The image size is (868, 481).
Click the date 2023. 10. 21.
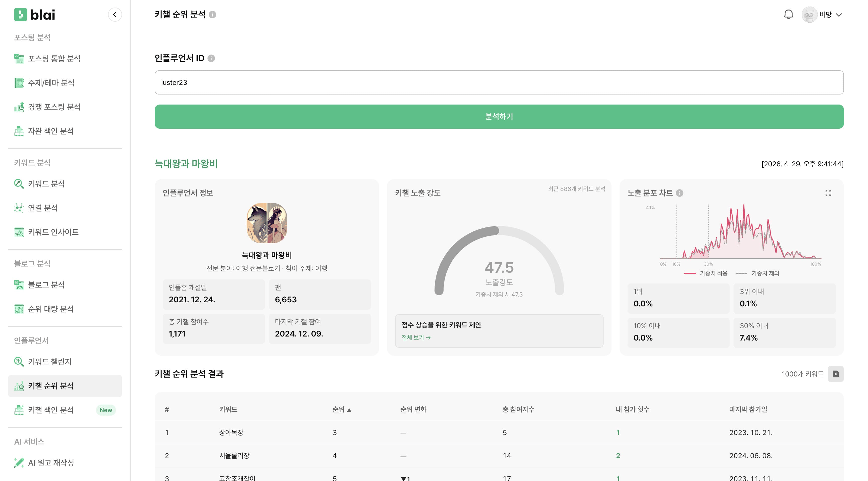pos(751,432)
